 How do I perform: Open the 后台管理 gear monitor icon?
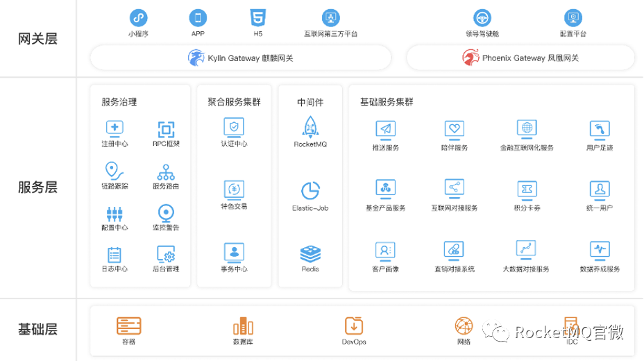pos(166,254)
